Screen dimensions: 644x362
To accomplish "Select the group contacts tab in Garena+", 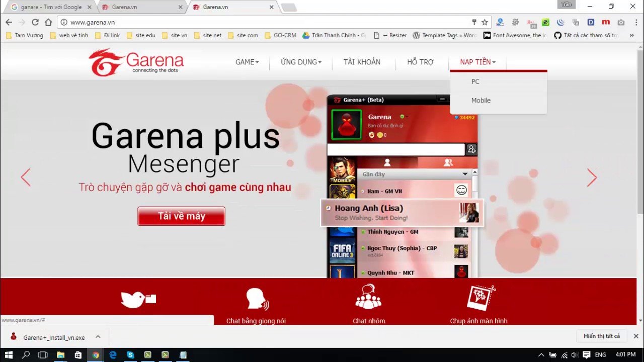I will 448,162.
